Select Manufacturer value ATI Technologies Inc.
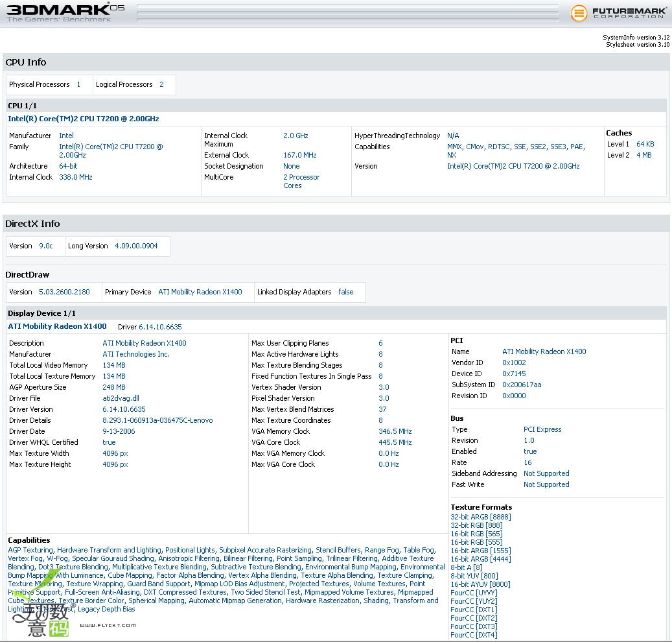This screenshot has height=642, width=672. coord(136,354)
